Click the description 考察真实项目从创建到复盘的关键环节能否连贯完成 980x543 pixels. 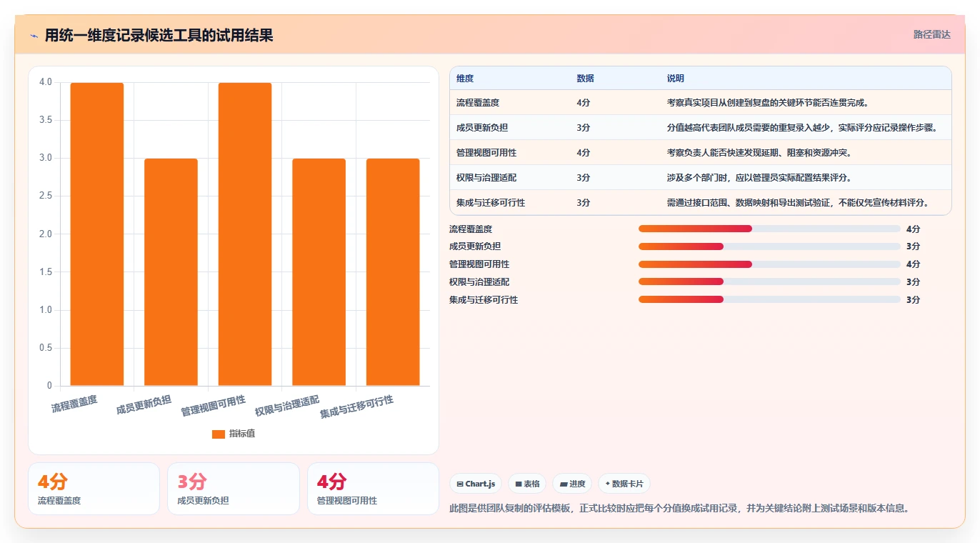768,103
